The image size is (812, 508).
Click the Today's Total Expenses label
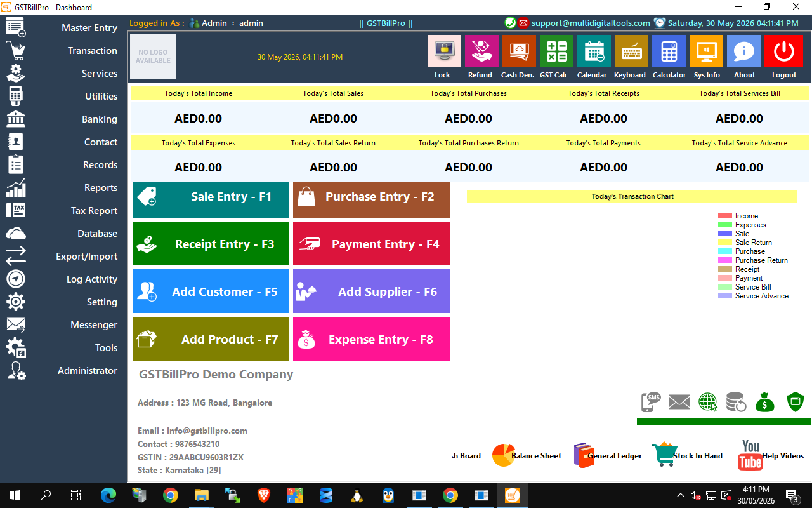click(199, 143)
